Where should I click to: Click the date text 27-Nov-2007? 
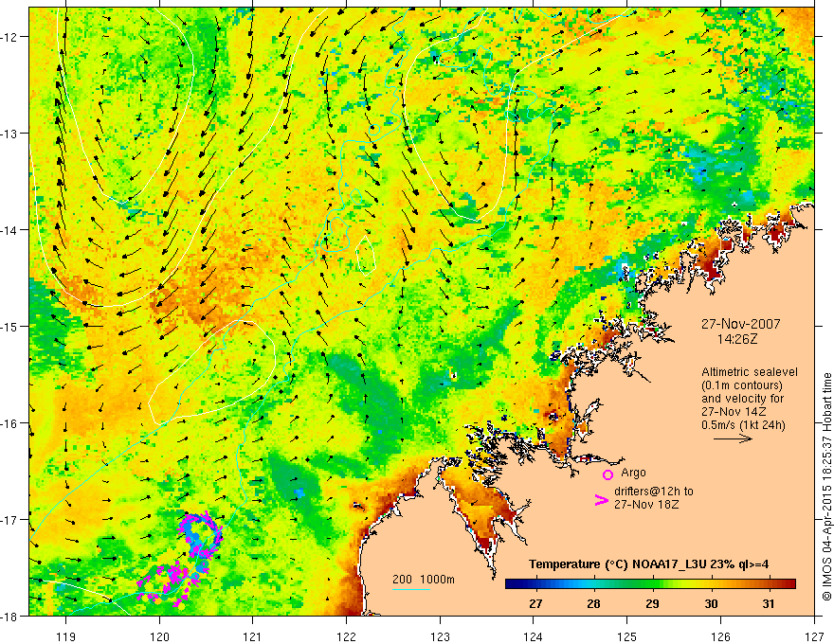point(740,324)
